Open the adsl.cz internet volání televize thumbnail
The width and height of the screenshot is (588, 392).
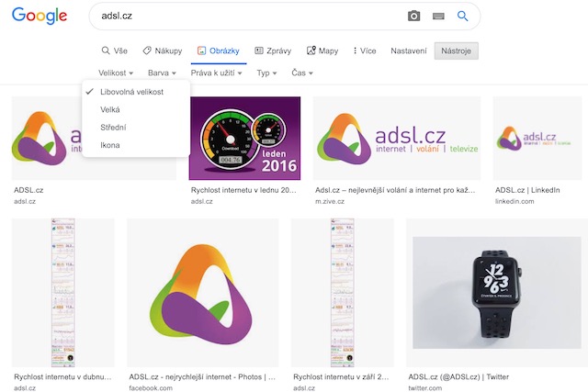397,139
